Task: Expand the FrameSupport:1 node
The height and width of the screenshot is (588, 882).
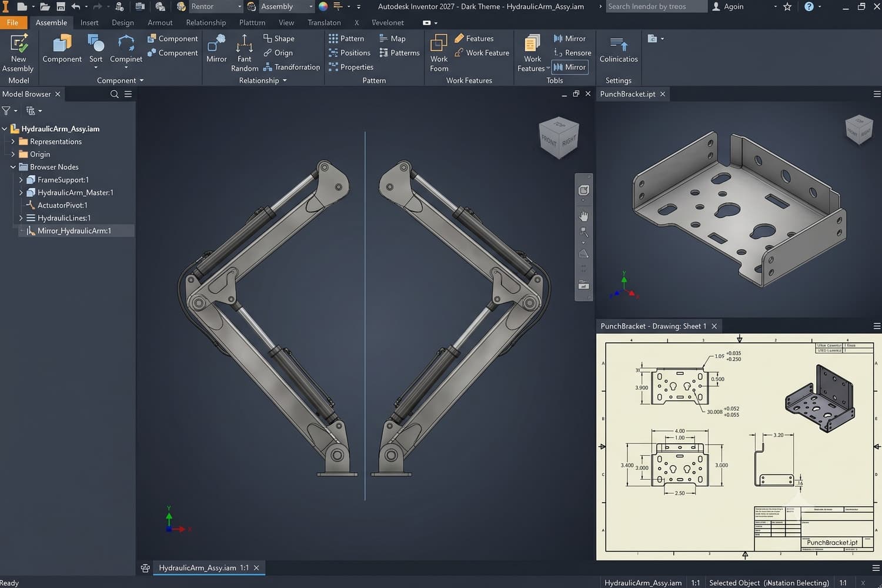Action: [x=21, y=180]
